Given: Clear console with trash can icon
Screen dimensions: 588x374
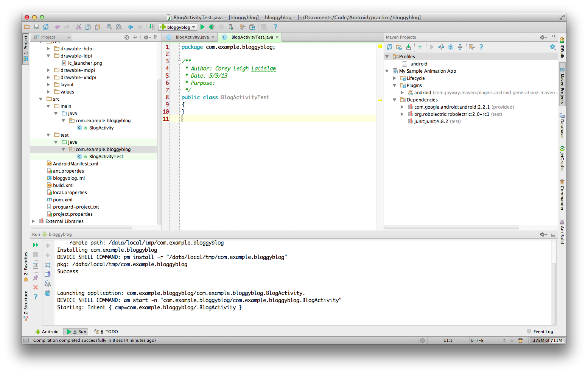Looking at the screenshot, I should coord(48,293).
